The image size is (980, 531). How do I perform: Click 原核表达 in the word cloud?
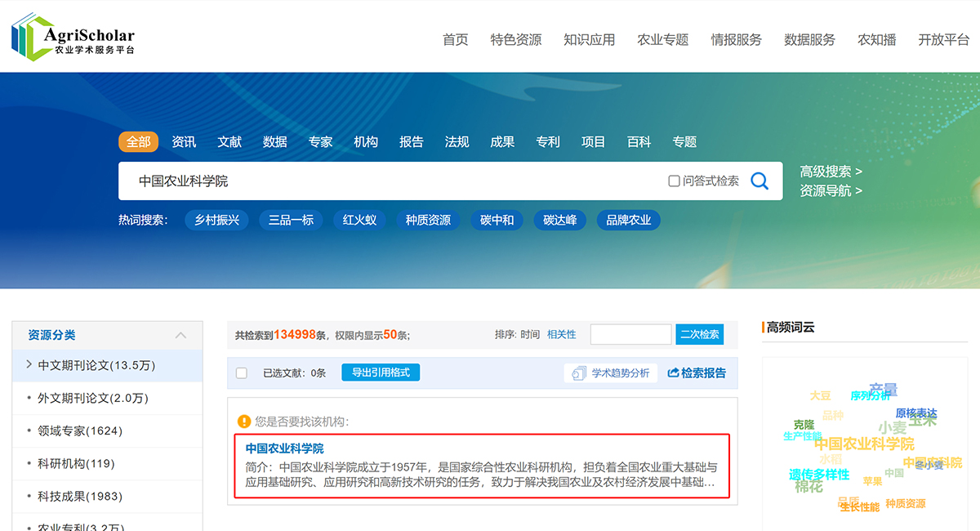(916, 413)
